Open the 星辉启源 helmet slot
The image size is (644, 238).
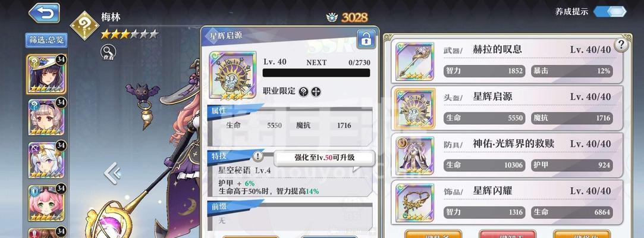[507, 108]
